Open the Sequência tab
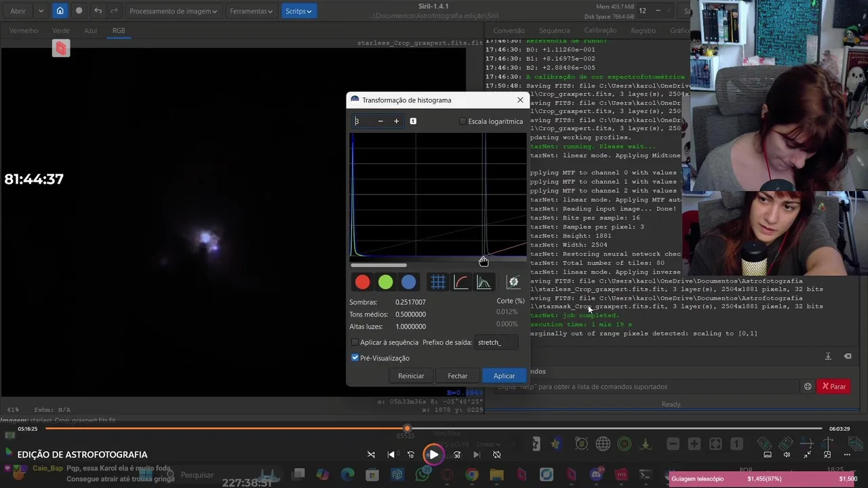Viewport: 868px width, 488px height. 554,30
